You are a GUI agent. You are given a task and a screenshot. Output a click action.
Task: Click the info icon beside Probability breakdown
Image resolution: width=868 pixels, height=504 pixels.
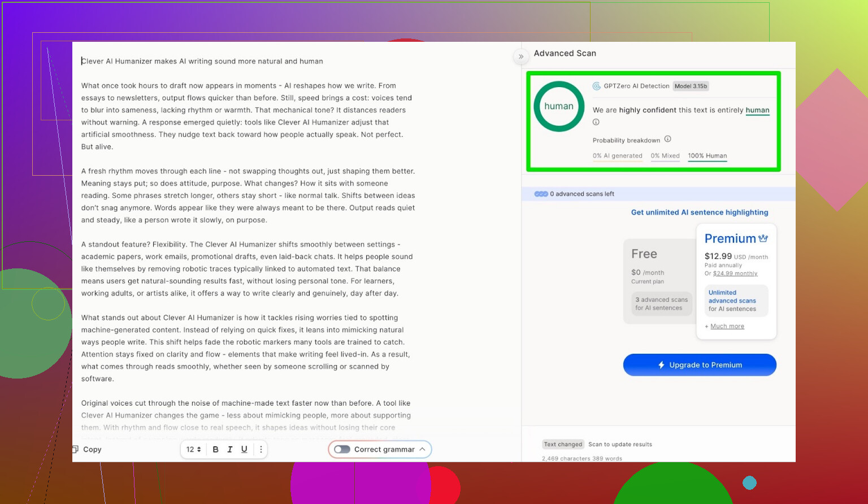tap(667, 139)
